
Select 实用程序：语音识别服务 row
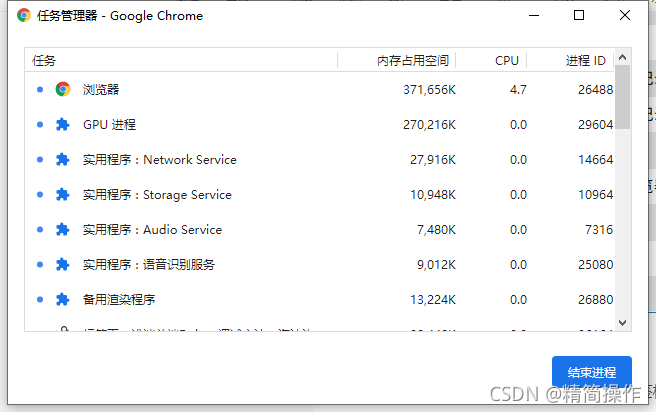pos(320,264)
